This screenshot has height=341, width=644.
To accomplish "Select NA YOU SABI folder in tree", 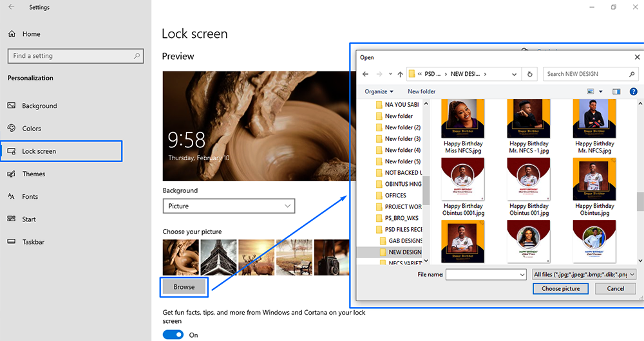I will point(397,105).
